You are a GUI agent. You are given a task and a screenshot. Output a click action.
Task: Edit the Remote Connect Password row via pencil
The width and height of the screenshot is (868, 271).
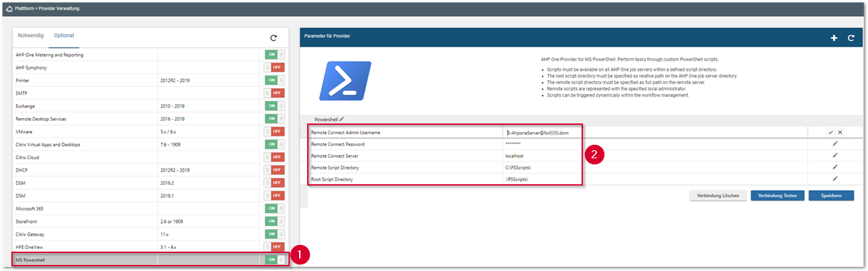[x=835, y=144]
